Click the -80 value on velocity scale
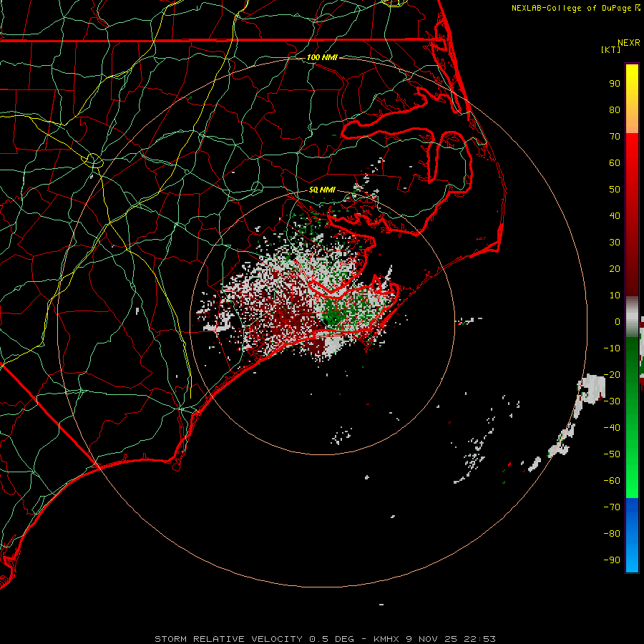Image resolution: width=644 pixels, height=644 pixels. coord(612,534)
